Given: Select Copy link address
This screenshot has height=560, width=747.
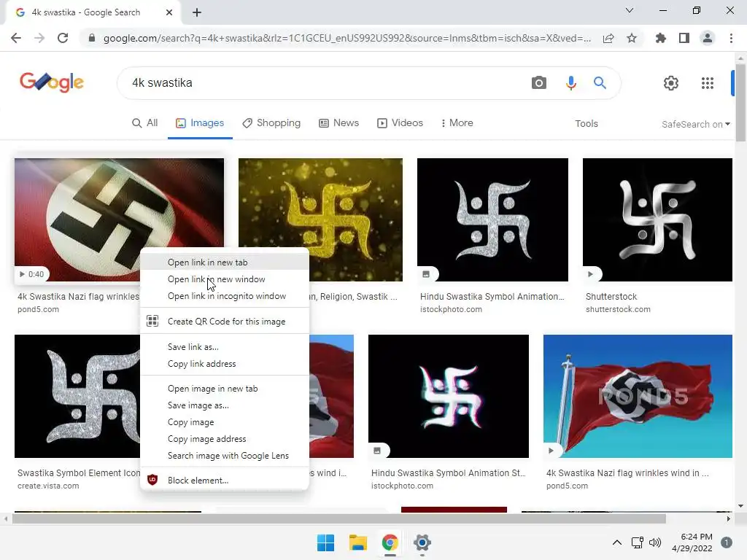Looking at the screenshot, I should [225, 363].
